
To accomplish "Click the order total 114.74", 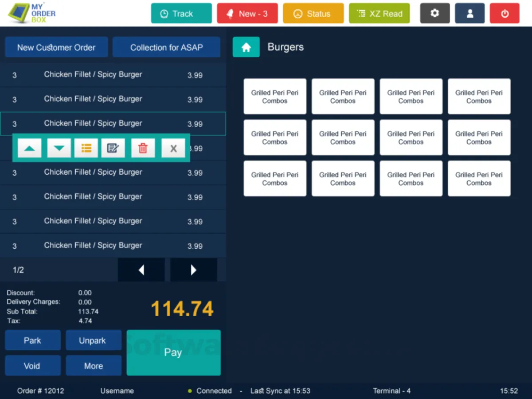I will coord(182,309).
